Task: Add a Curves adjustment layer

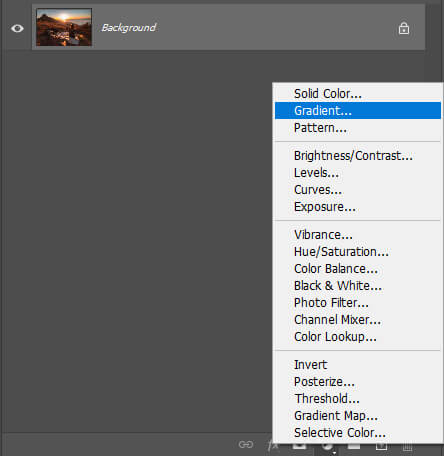Action: pos(318,190)
